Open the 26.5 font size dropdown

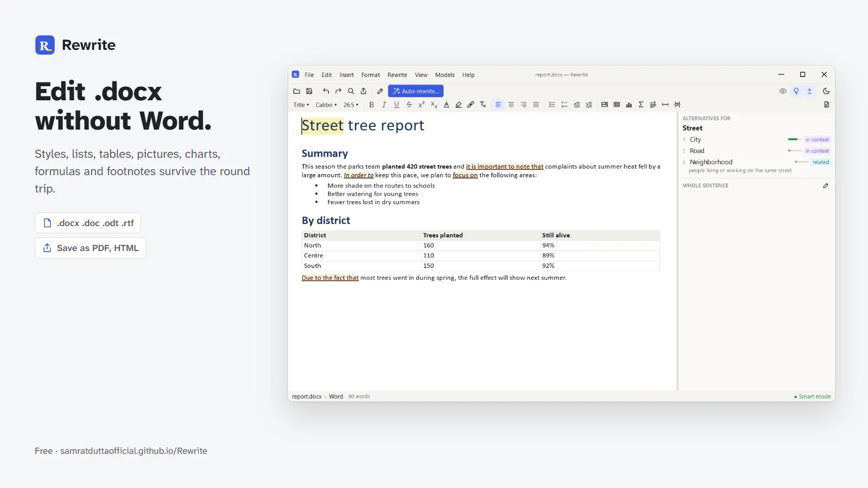pos(351,105)
